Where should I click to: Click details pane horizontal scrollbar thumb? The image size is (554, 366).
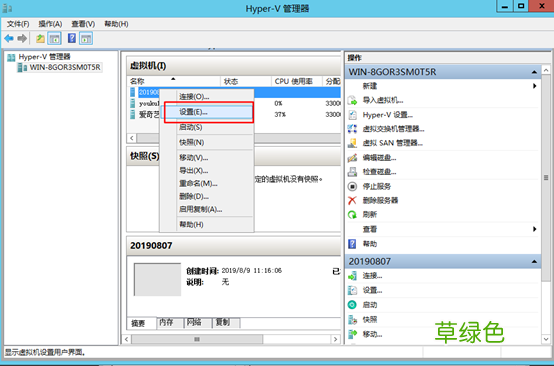pyautogui.click(x=197, y=339)
